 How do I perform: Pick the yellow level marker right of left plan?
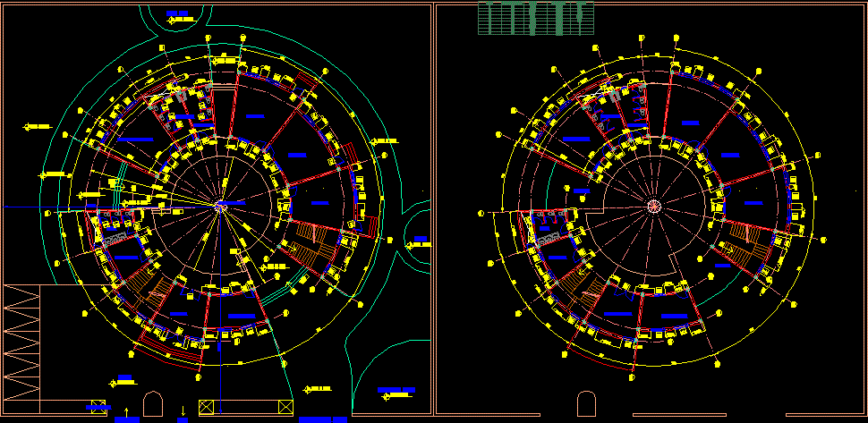[386, 141]
